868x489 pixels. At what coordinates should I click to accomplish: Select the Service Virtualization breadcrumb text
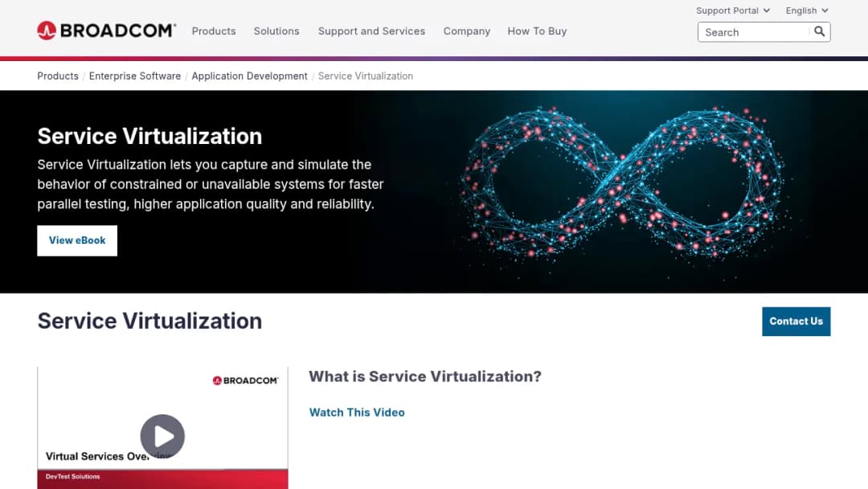pos(366,76)
